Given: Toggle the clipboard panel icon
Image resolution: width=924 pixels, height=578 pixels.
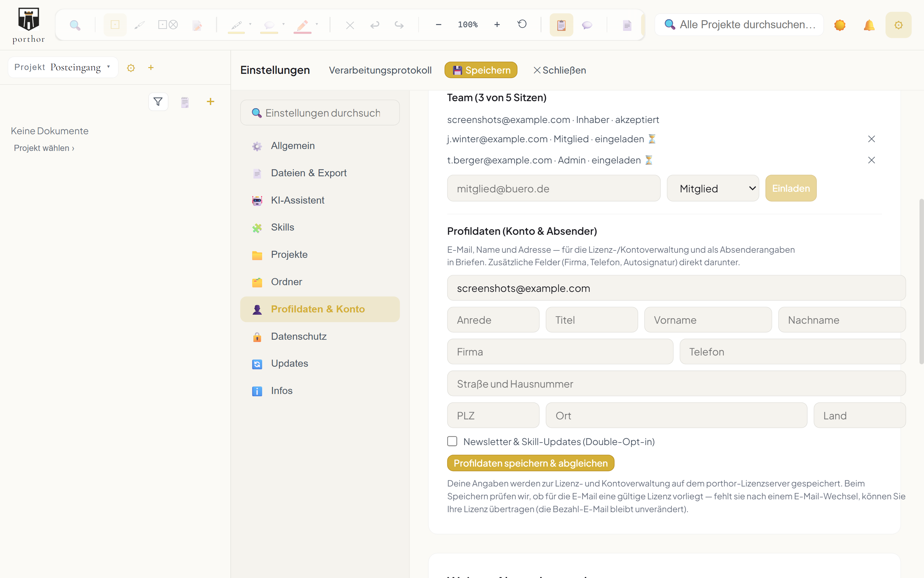Looking at the screenshot, I should 561,25.
